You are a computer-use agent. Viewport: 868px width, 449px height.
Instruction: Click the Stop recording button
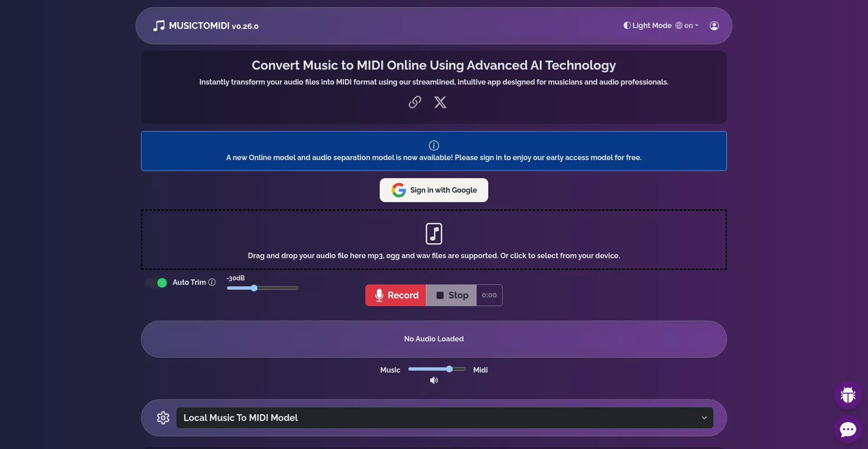click(451, 295)
